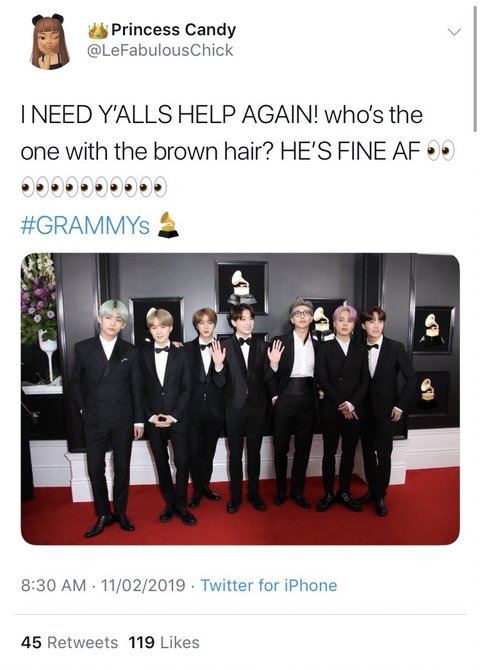Click the first eyes emoji in the row
480x670 pixels.
coord(35,187)
